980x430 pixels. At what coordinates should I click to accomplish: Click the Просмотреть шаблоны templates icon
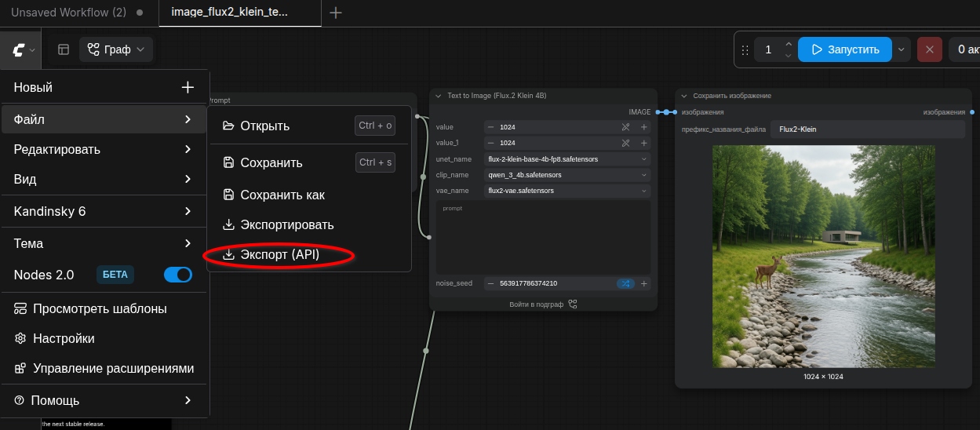(x=20, y=308)
